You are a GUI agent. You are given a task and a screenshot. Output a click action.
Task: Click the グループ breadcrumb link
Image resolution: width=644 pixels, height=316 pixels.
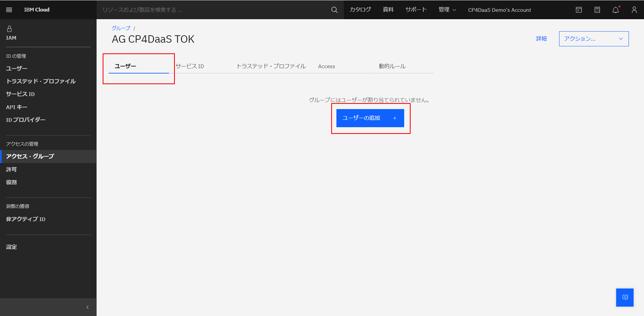[x=121, y=28]
